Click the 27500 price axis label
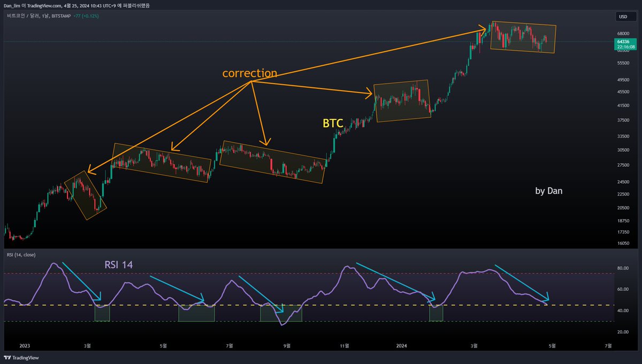642x364 pixels. coord(622,165)
